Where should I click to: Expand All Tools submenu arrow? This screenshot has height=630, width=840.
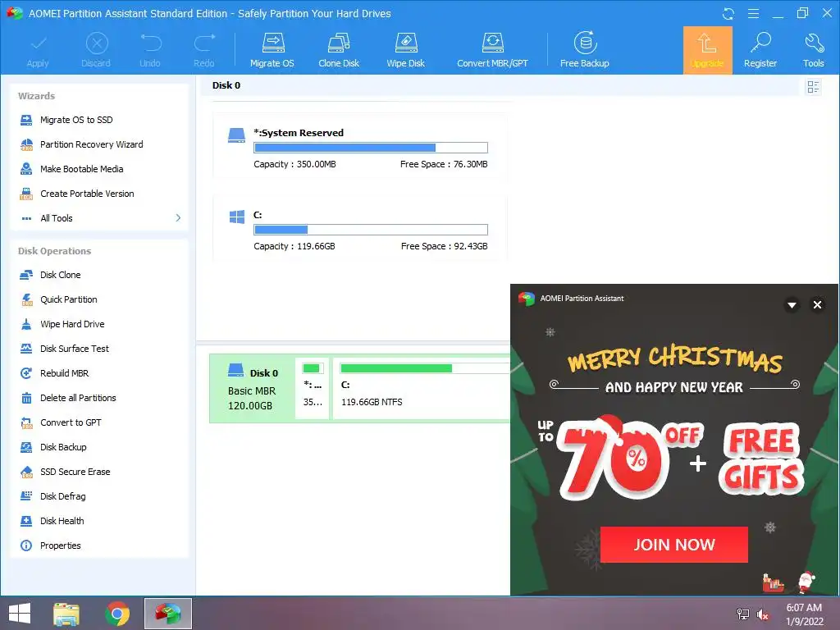(178, 218)
